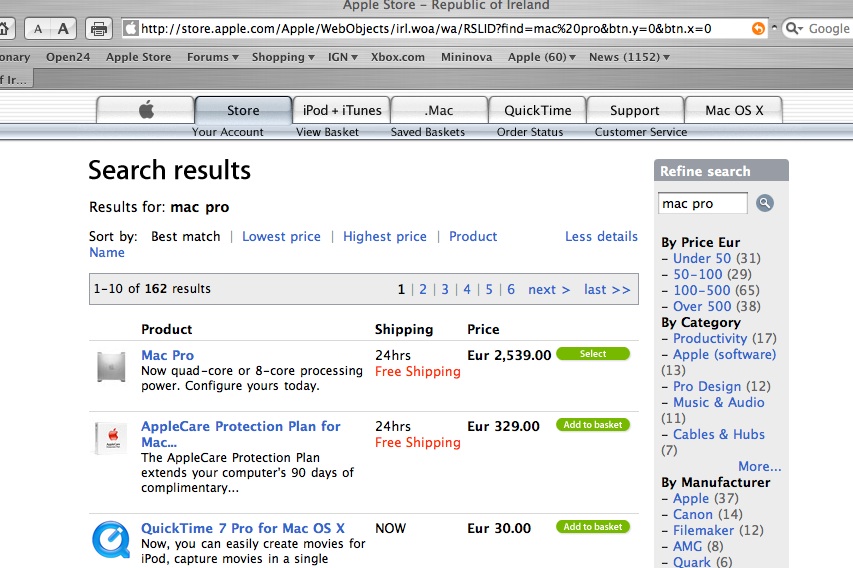Filter by price Under 50
The height and width of the screenshot is (568, 853).
click(702, 258)
